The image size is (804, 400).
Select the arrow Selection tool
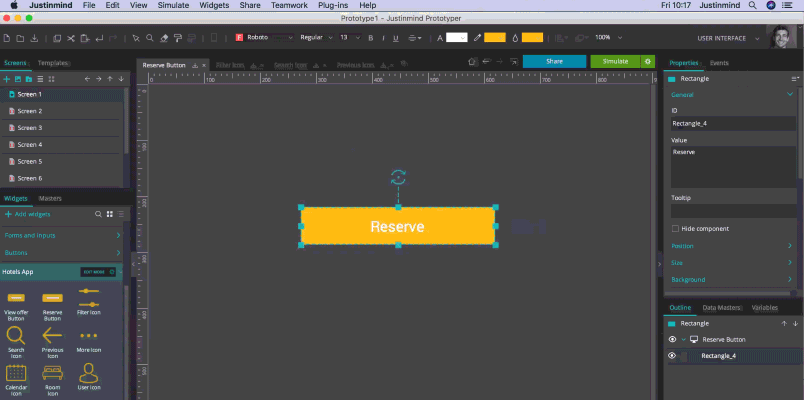point(136,38)
